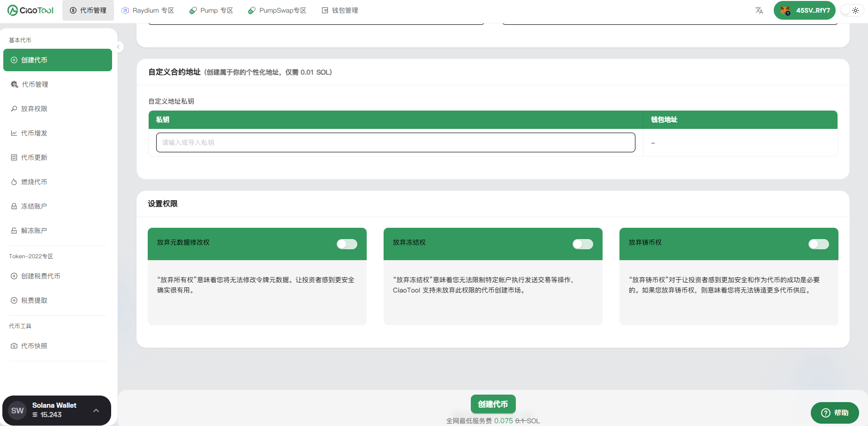Open 创建税费代币 in Token-2022 section
868x426 pixels.
point(58,276)
